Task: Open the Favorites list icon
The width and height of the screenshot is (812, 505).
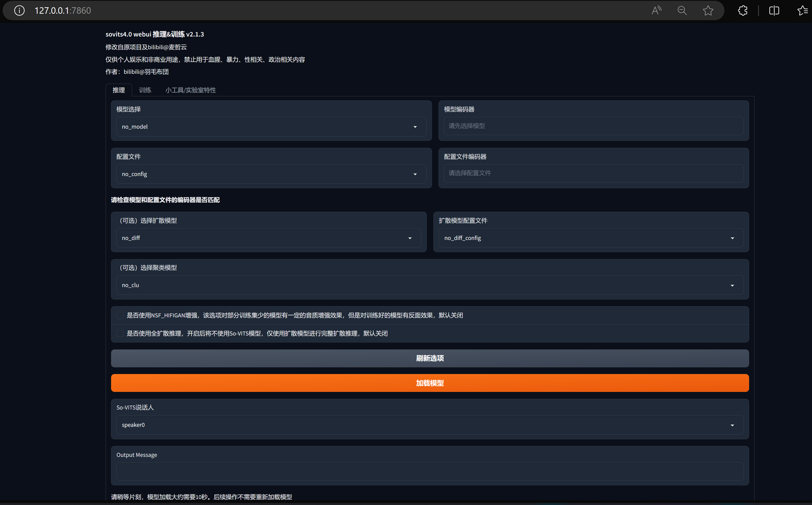Action: (802, 11)
